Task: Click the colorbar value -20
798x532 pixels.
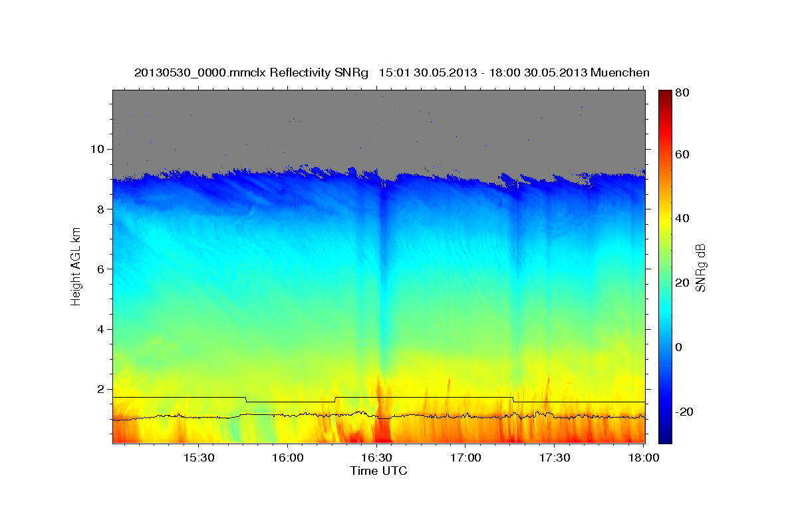Action: 684,412
